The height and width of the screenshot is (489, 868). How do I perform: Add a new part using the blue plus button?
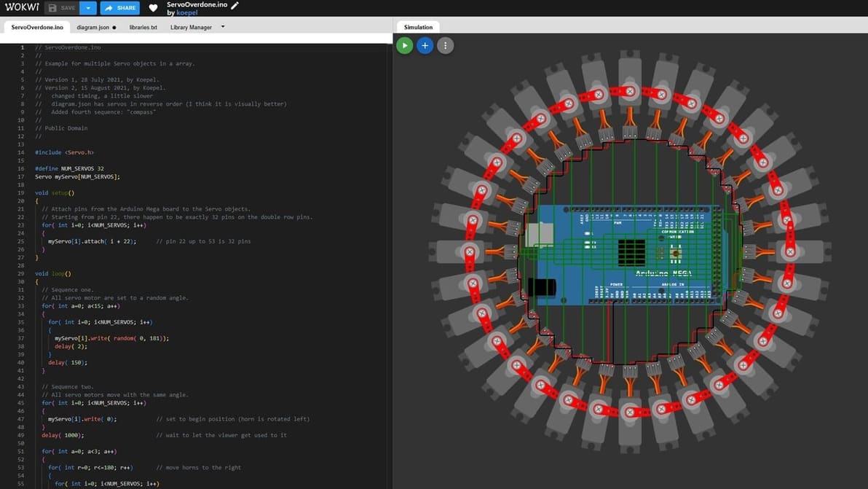click(x=425, y=45)
